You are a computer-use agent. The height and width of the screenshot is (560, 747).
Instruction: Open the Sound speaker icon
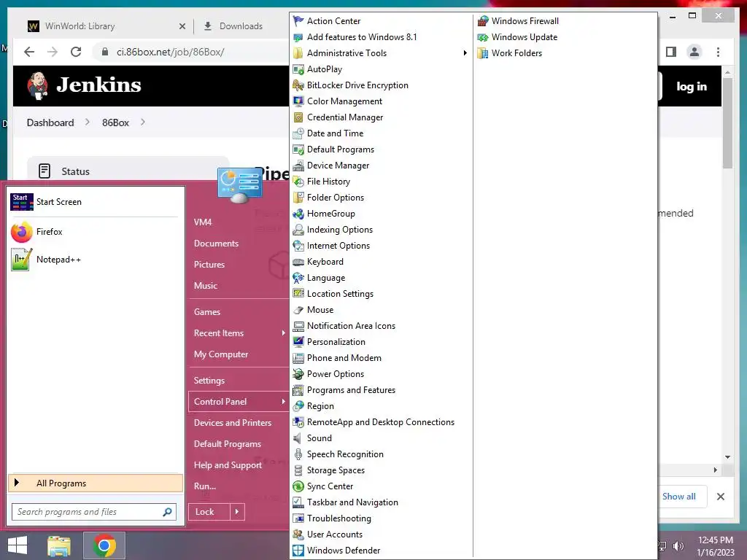point(298,438)
